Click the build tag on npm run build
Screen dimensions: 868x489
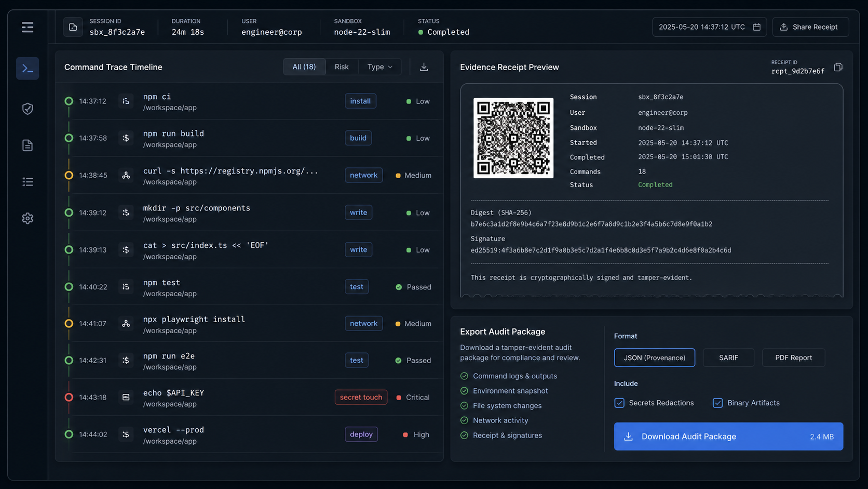[x=358, y=138]
